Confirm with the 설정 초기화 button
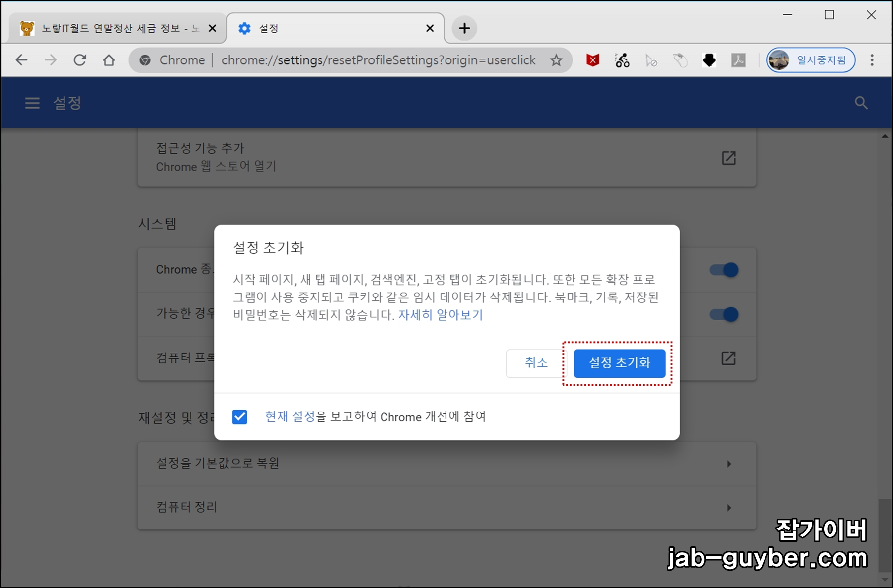This screenshot has width=893, height=588. tap(619, 363)
